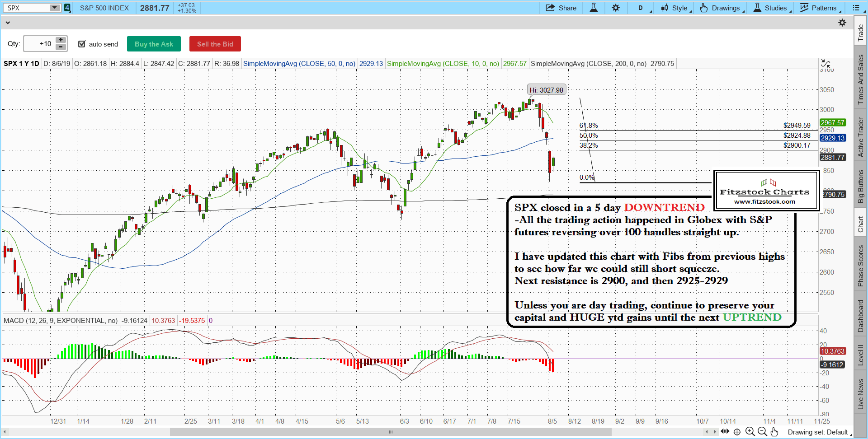Click the horizontal chart scrollbar thumb
The height and width of the screenshot is (439, 868).
pos(390,432)
